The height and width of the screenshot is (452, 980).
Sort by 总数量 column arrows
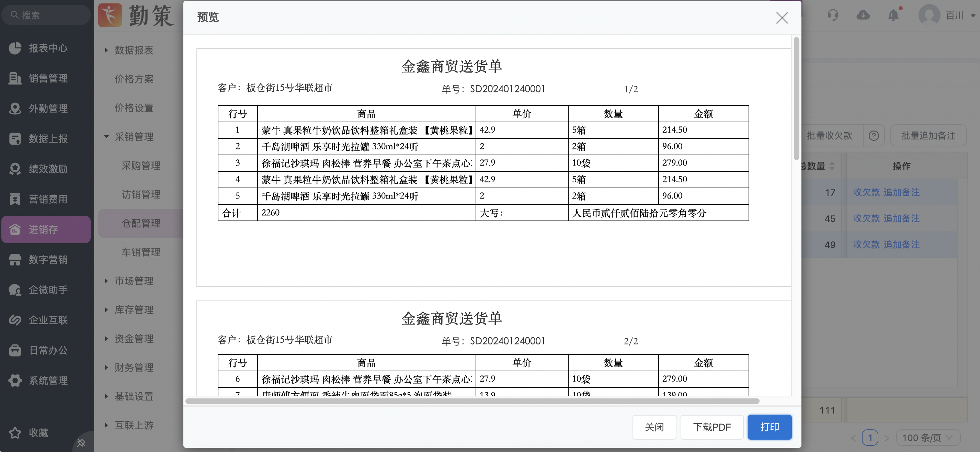click(x=832, y=166)
